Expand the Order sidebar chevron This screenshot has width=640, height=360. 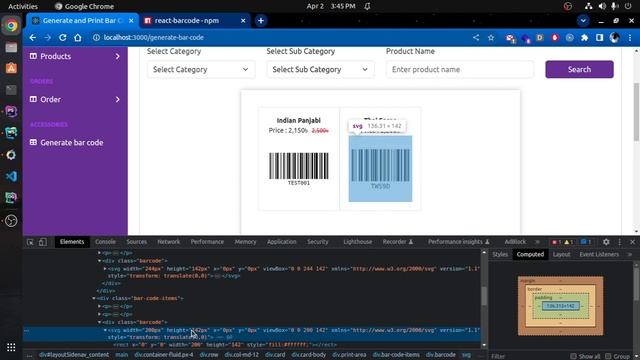click(118, 99)
